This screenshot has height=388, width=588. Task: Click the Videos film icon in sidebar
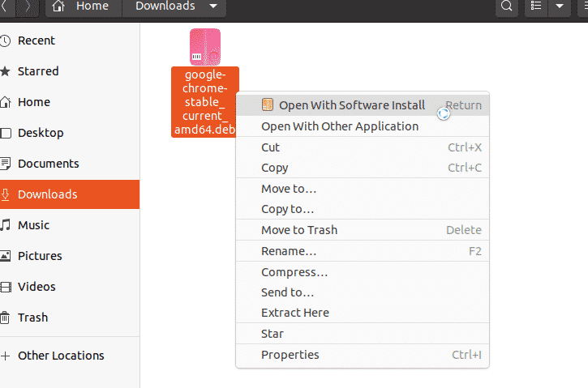coord(6,287)
